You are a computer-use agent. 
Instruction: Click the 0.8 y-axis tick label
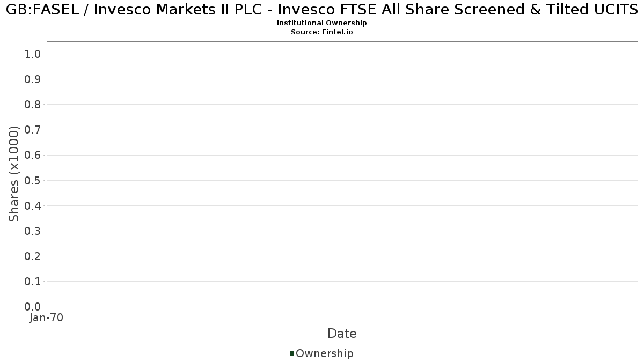[33, 104]
